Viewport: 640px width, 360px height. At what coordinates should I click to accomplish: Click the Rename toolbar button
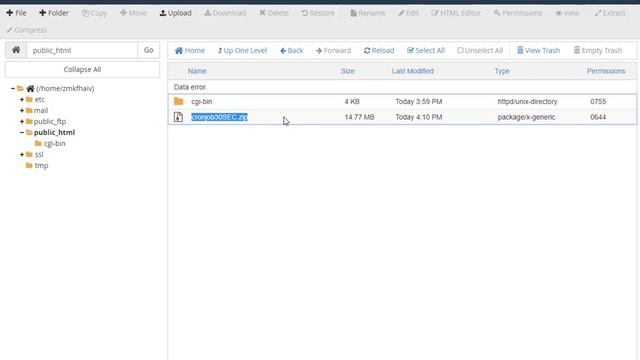coord(368,13)
